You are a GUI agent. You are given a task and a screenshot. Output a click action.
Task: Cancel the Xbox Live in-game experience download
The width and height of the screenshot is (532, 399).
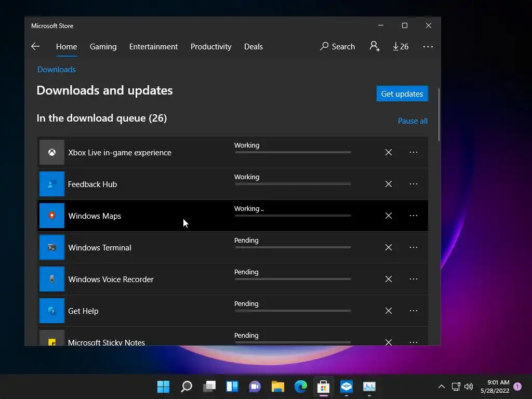(389, 152)
